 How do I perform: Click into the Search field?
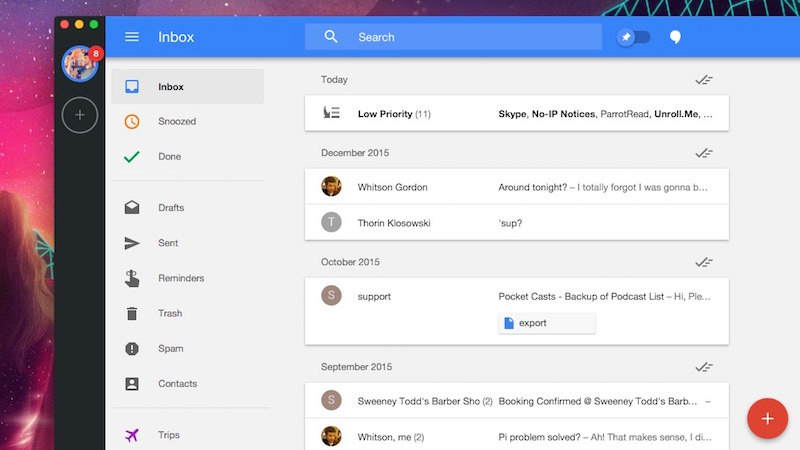click(x=454, y=37)
